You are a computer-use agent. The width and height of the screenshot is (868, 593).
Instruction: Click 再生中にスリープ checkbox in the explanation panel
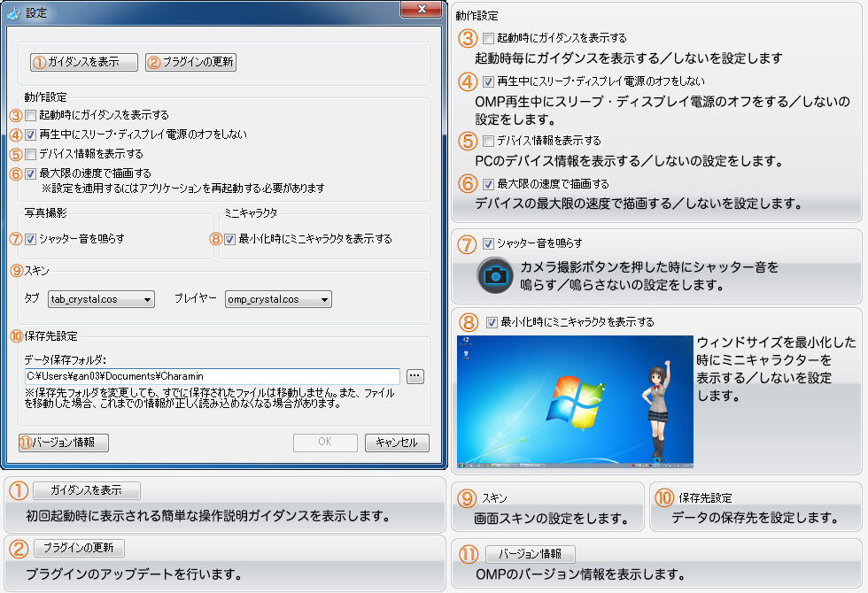click(x=488, y=81)
